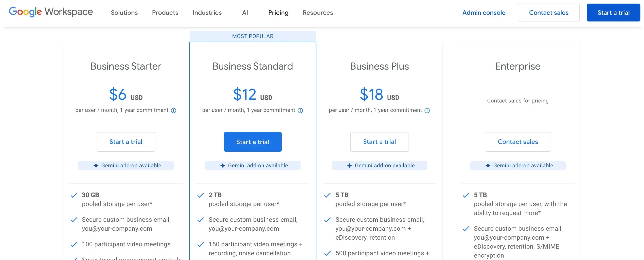Click checkmark beside Standard secure custom email
This screenshot has height=260, width=644.
coord(201,220)
